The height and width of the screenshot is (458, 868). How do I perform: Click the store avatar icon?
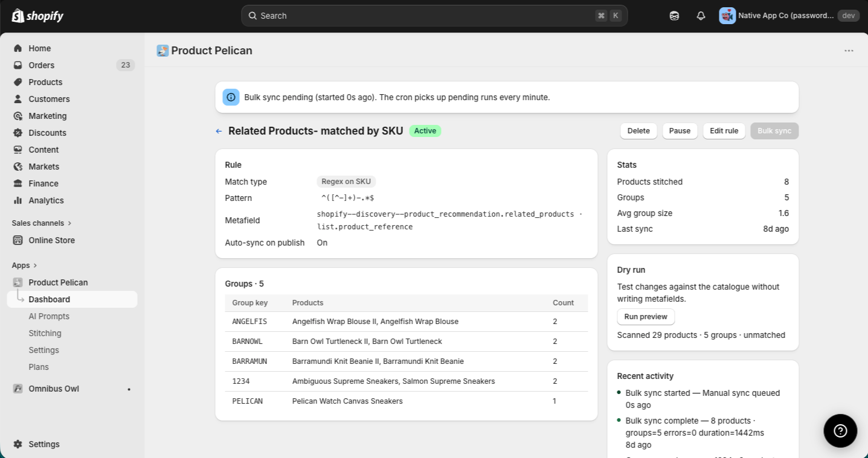pos(727,16)
